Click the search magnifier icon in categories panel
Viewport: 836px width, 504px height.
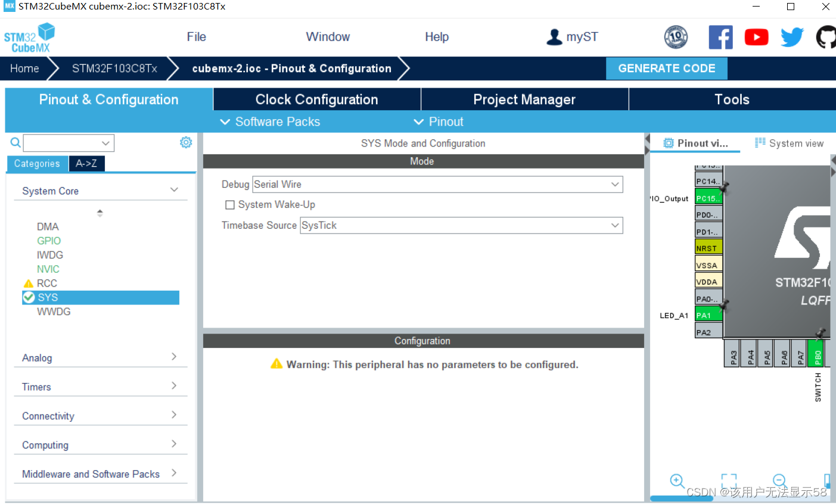tap(15, 142)
